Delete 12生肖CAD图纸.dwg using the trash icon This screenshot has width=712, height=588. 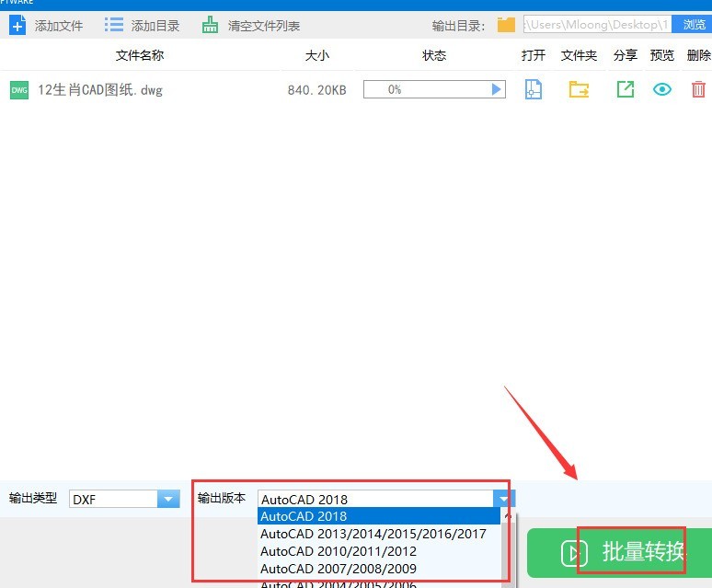[x=698, y=89]
